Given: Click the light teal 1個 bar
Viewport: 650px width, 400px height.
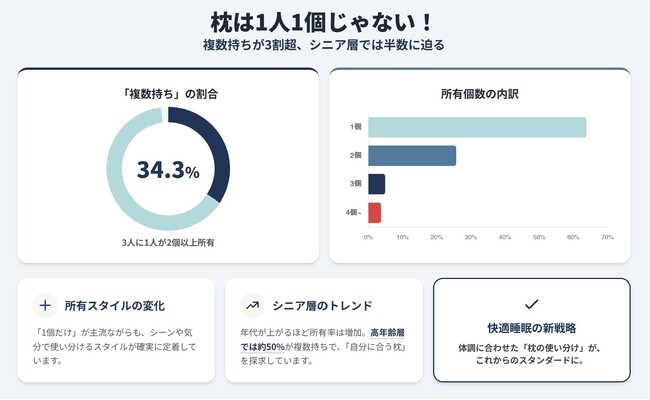Looking at the screenshot, I should tap(476, 127).
